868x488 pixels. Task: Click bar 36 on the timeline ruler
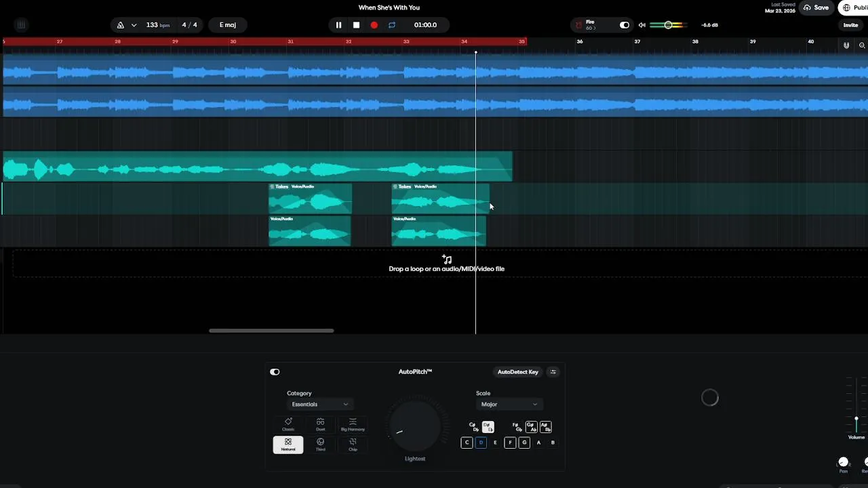[580, 41]
